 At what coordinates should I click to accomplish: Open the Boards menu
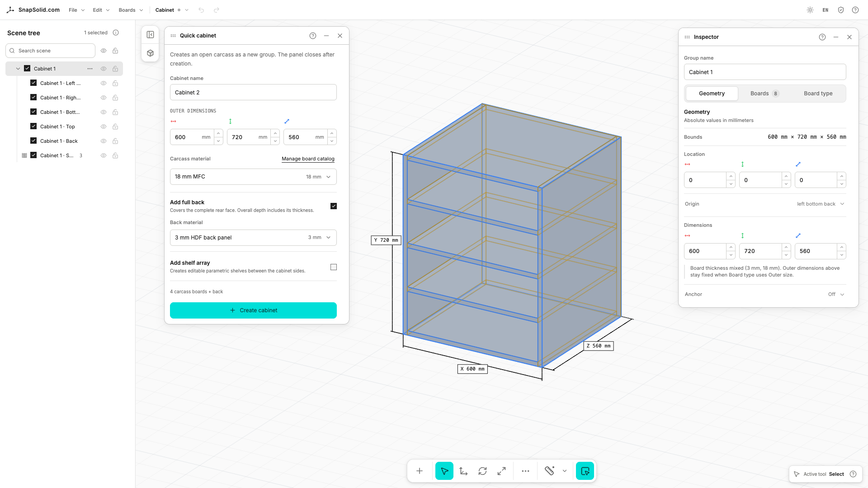tap(131, 10)
